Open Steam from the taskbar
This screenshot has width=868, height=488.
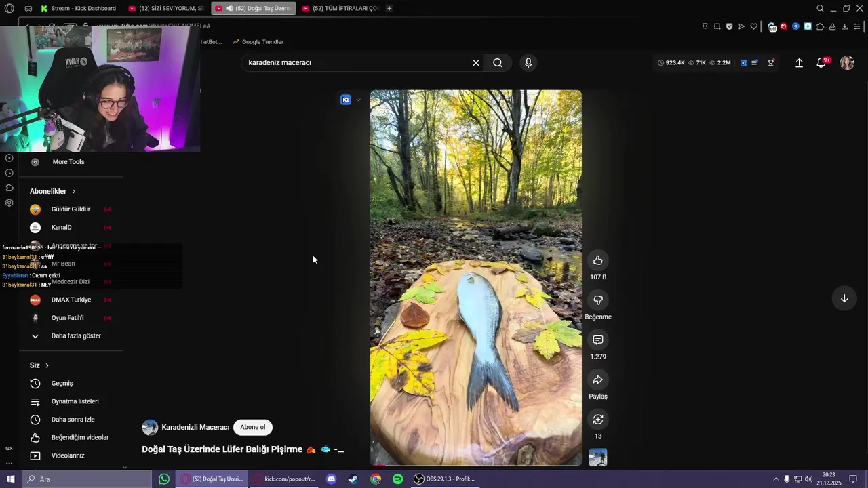[x=353, y=479]
